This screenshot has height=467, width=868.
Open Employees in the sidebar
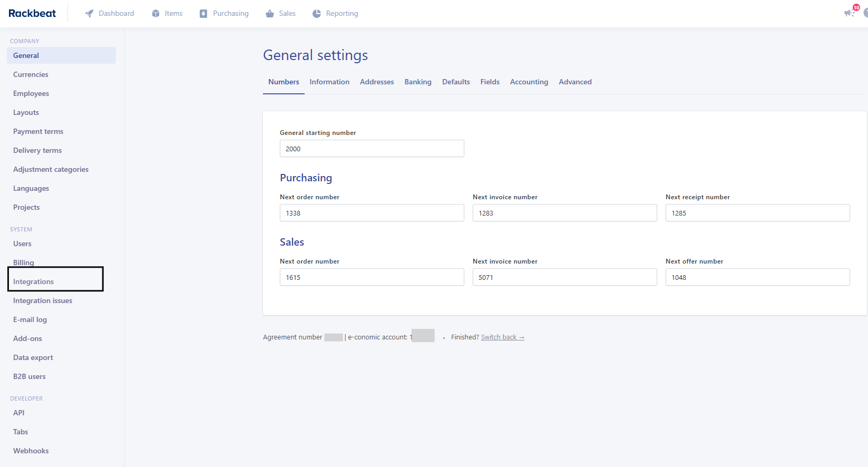tap(31, 93)
